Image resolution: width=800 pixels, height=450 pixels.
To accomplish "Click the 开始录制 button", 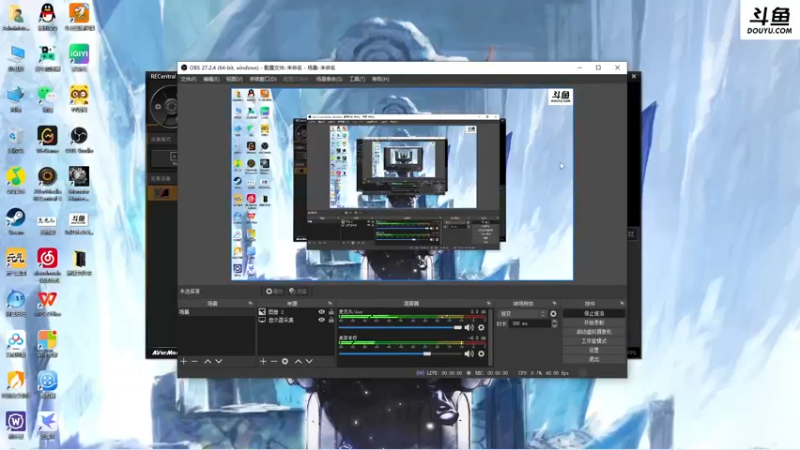I will tap(594, 322).
